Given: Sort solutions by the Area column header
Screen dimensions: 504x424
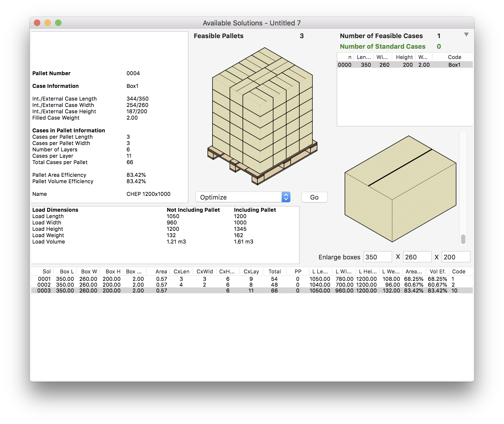Looking at the screenshot, I should pos(161,272).
